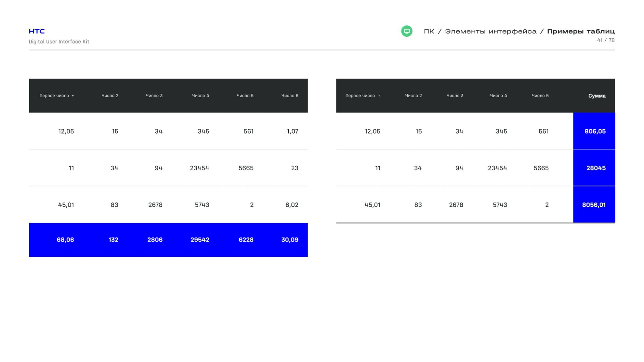
Task: Click the green monitor icon in header
Action: coord(407,31)
